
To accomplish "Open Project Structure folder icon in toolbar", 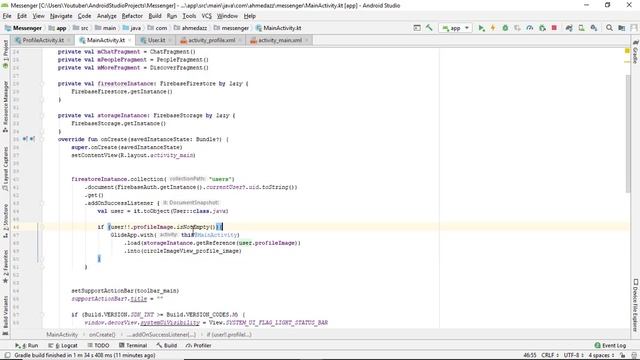I will pos(621,28).
